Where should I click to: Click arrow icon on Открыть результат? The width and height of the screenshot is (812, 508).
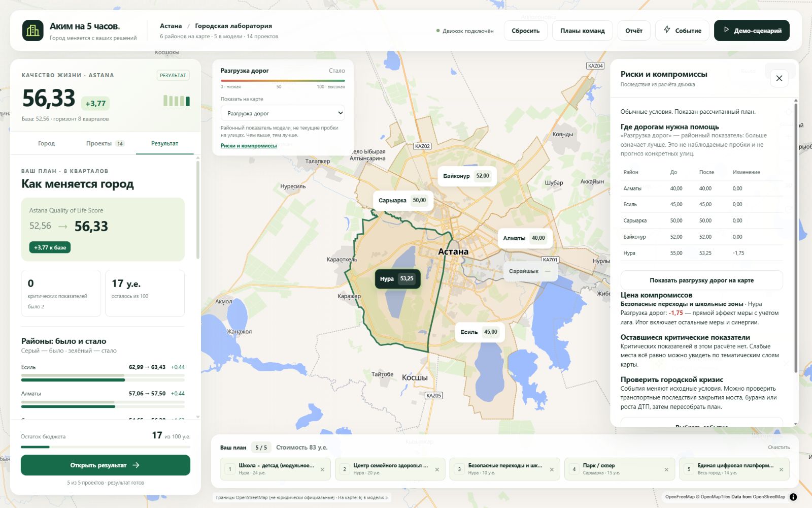tap(136, 465)
